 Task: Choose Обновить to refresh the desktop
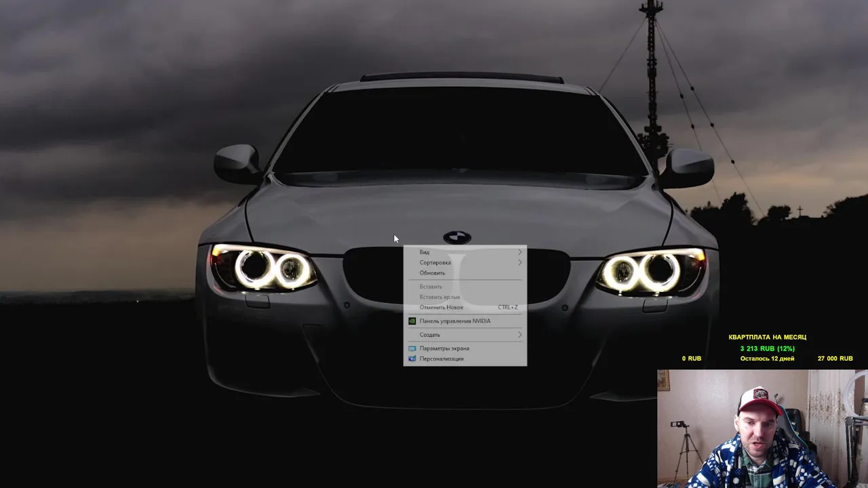(465, 272)
